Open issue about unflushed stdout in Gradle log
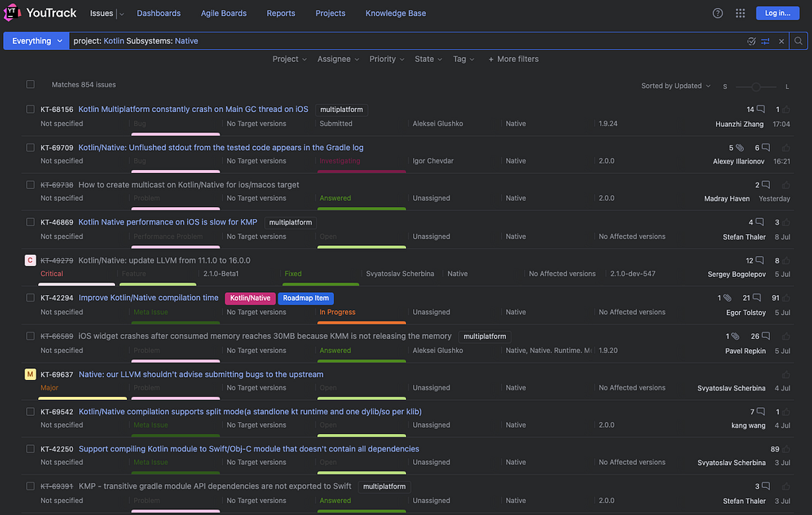Image resolution: width=812 pixels, height=515 pixels. [220, 148]
